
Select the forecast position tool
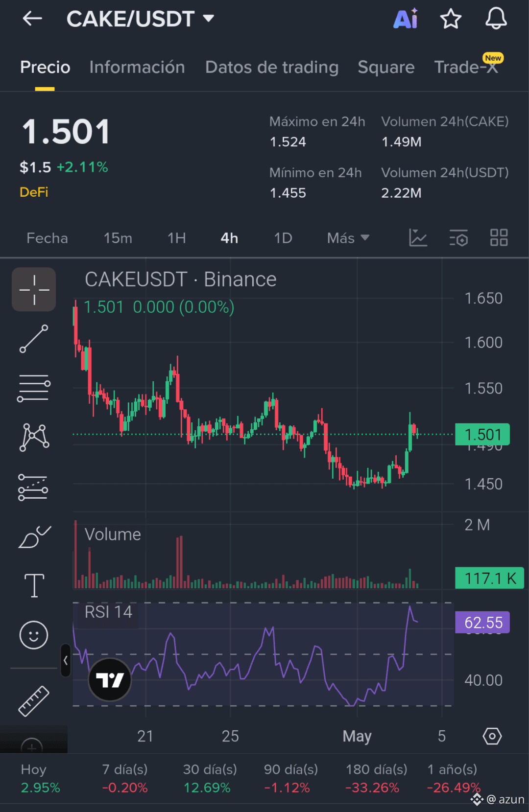[x=33, y=487]
